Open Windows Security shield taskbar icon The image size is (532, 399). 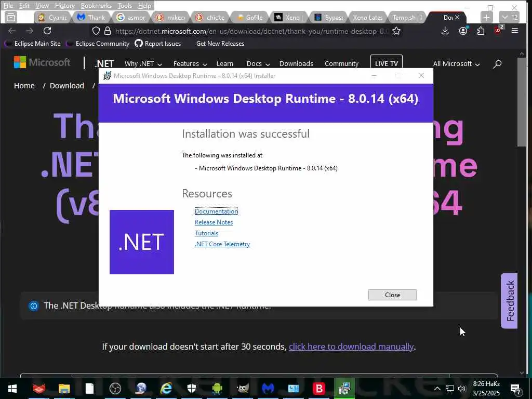(192, 389)
